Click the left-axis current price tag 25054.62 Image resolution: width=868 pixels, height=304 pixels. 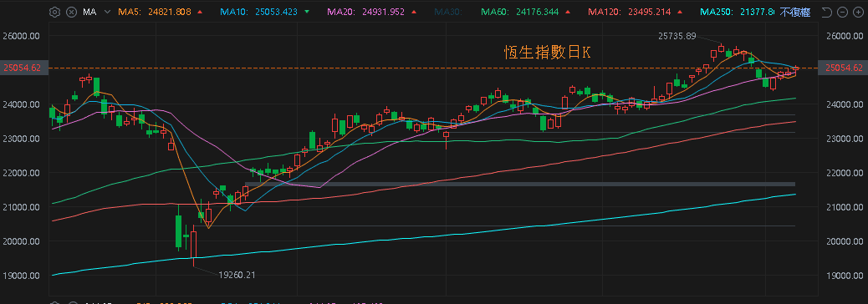pyautogui.click(x=23, y=68)
